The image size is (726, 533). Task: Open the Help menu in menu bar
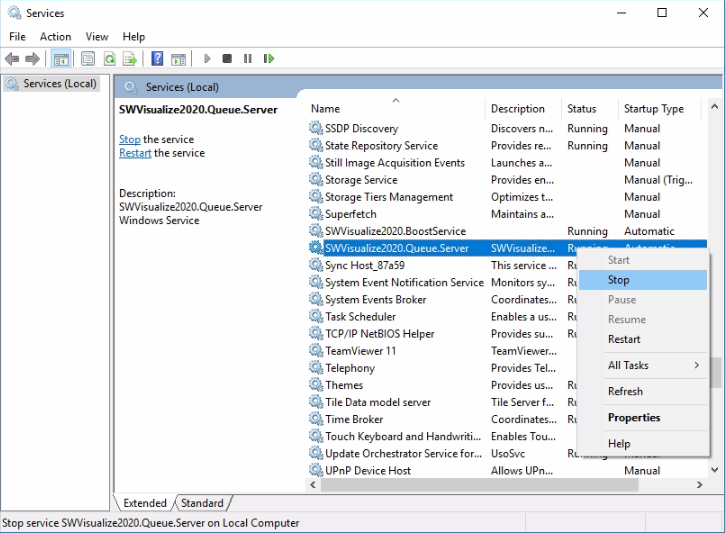pyautogui.click(x=134, y=37)
